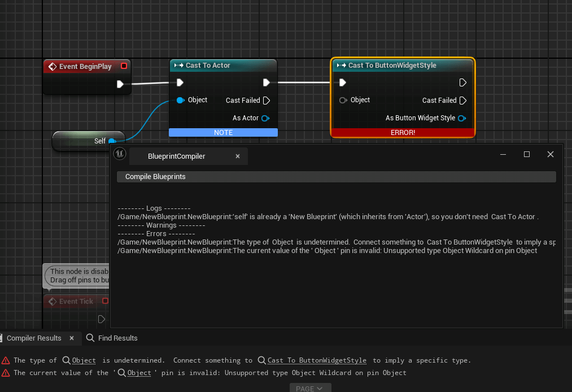Click the As Actor output pin

click(x=265, y=118)
